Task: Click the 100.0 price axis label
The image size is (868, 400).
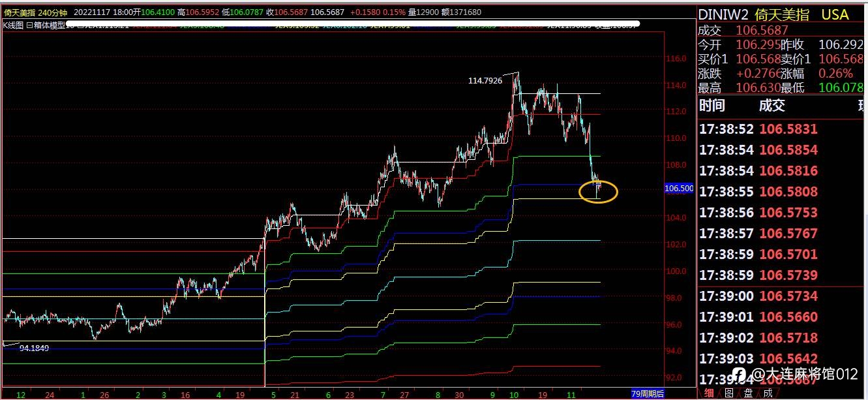Action: (677, 271)
